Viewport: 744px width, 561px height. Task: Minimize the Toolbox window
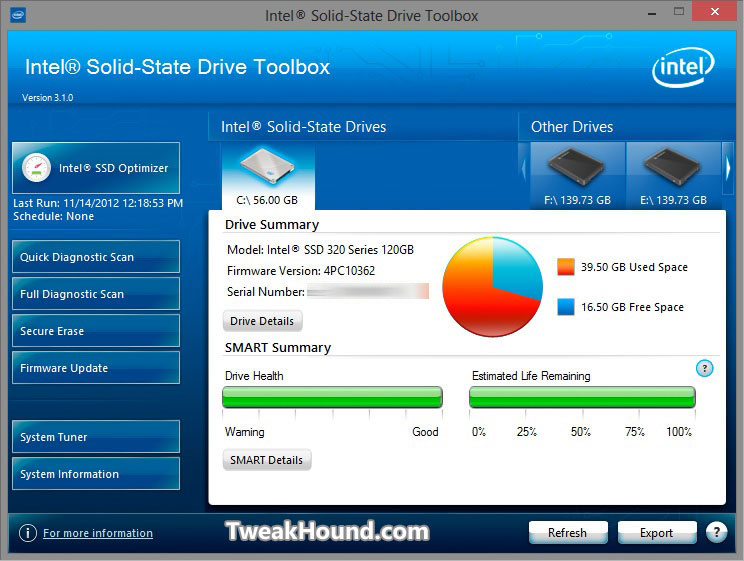click(x=652, y=12)
